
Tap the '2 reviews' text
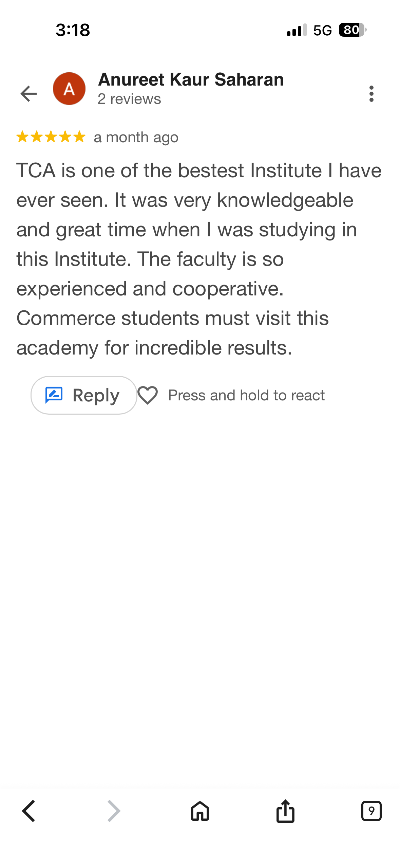click(129, 99)
